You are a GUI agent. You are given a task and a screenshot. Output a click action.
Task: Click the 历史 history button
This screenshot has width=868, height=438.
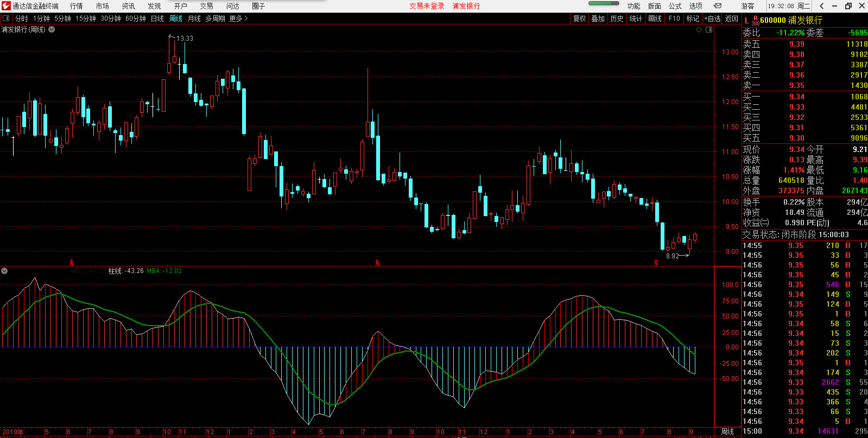click(617, 18)
